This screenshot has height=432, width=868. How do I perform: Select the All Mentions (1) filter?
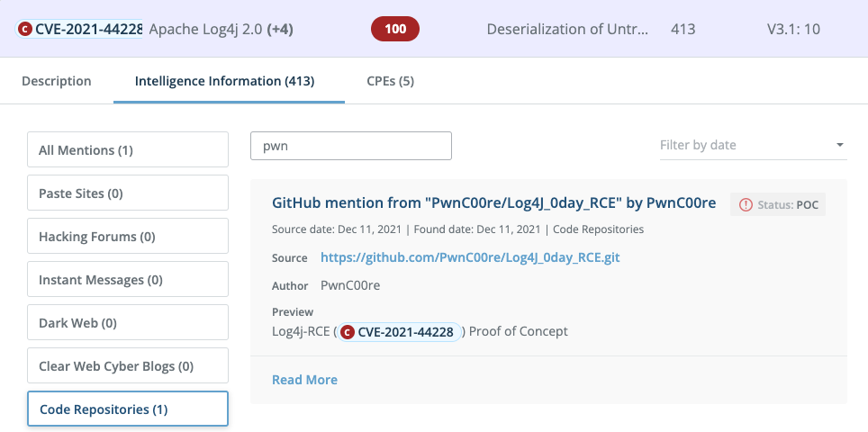tap(128, 150)
